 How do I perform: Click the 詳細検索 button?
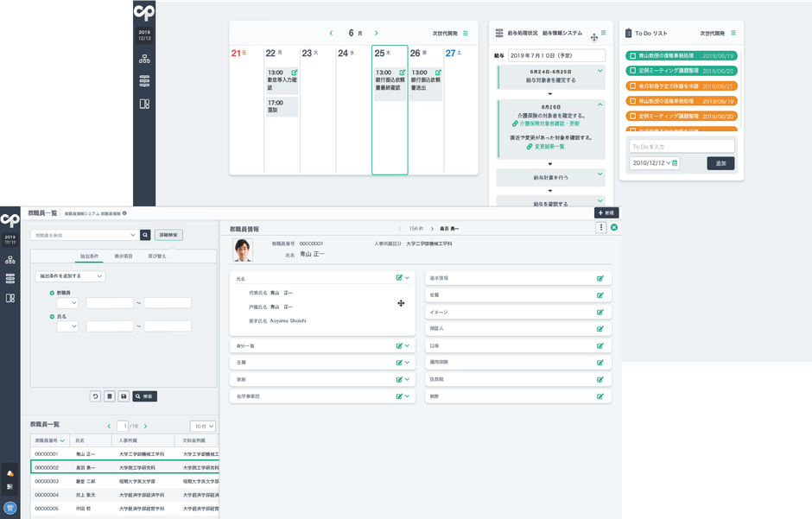click(x=168, y=235)
